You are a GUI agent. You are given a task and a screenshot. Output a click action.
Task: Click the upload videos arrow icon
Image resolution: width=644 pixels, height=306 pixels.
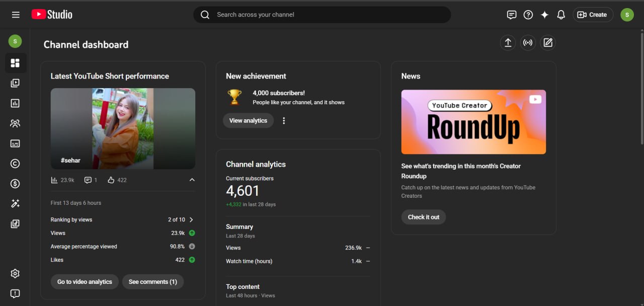click(x=508, y=43)
